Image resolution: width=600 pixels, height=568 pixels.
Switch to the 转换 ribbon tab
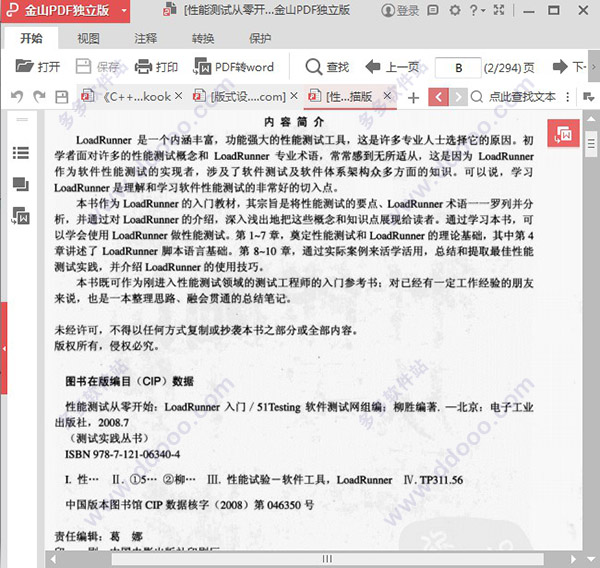pos(203,38)
